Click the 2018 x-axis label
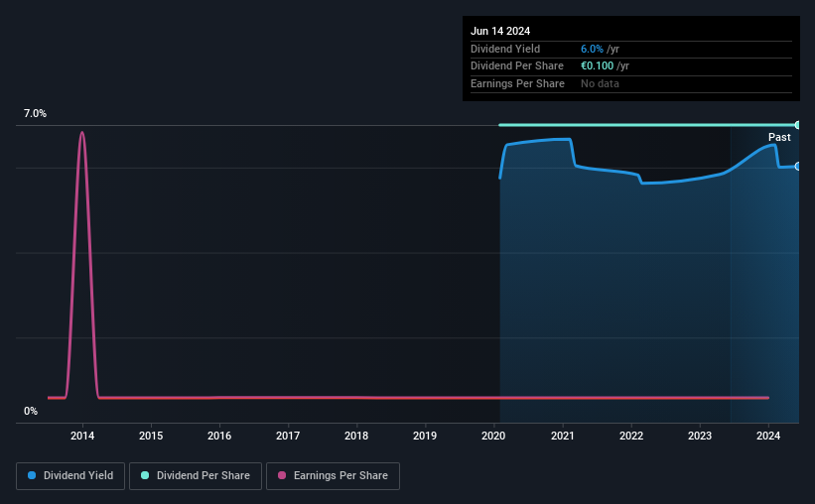The image size is (815, 504). tap(356, 436)
